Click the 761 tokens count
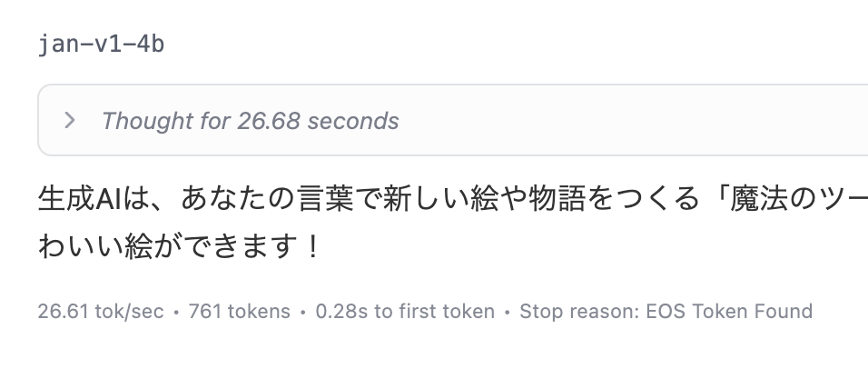The image size is (868, 369). click(239, 312)
